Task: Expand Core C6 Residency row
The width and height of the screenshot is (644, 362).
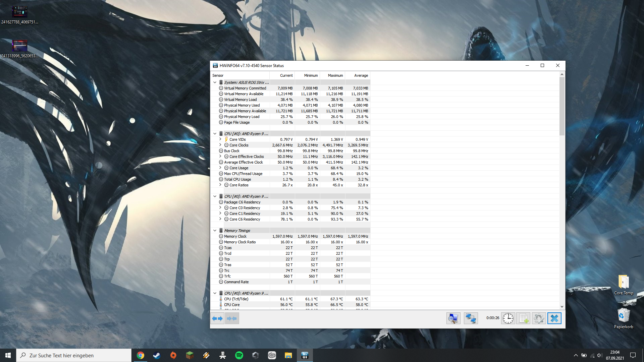Action: point(220,219)
